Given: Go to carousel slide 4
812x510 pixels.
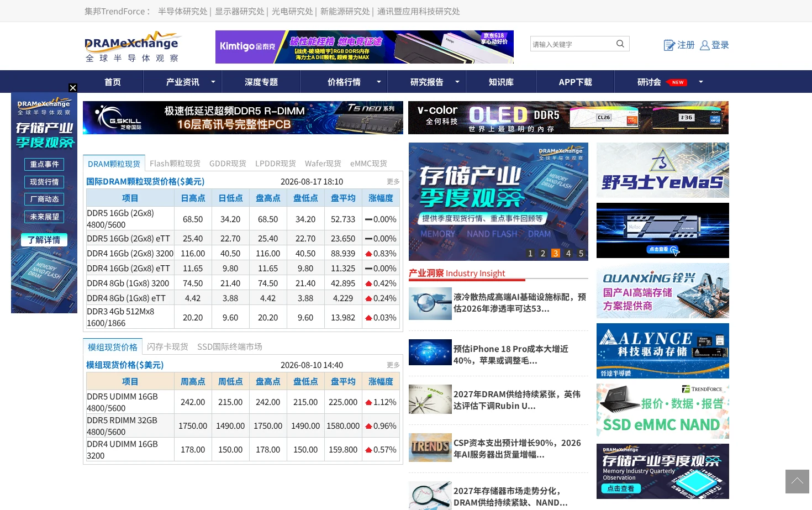Looking at the screenshot, I should (x=568, y=253).
